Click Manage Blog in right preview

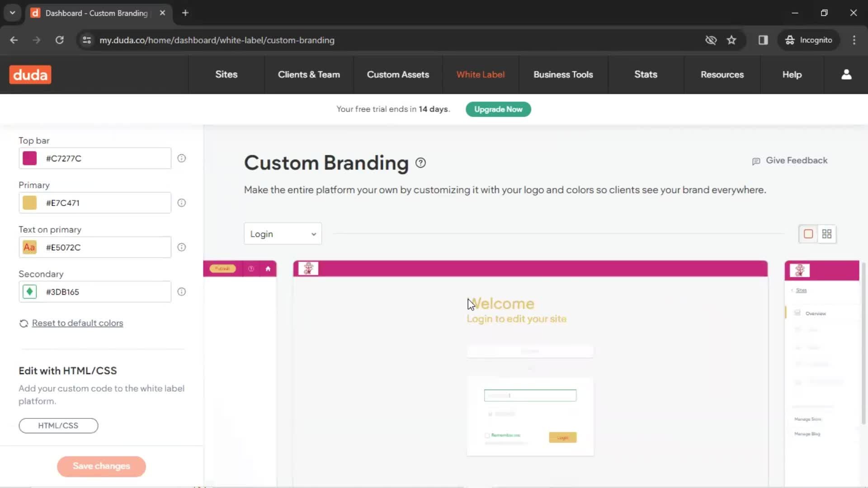pyautogui.click(x=807, y=434)
